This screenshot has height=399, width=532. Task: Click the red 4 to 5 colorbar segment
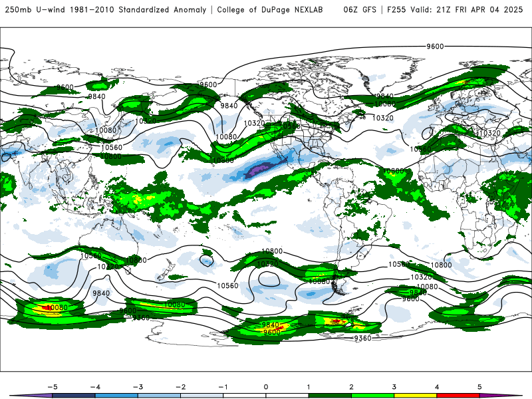pyautogui.click(x=458, y=396)
